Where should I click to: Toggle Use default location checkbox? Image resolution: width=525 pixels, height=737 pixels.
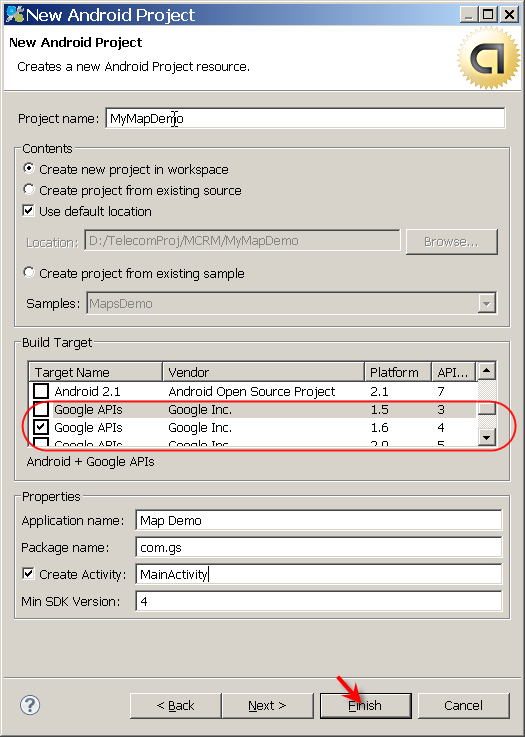[29, 211]
